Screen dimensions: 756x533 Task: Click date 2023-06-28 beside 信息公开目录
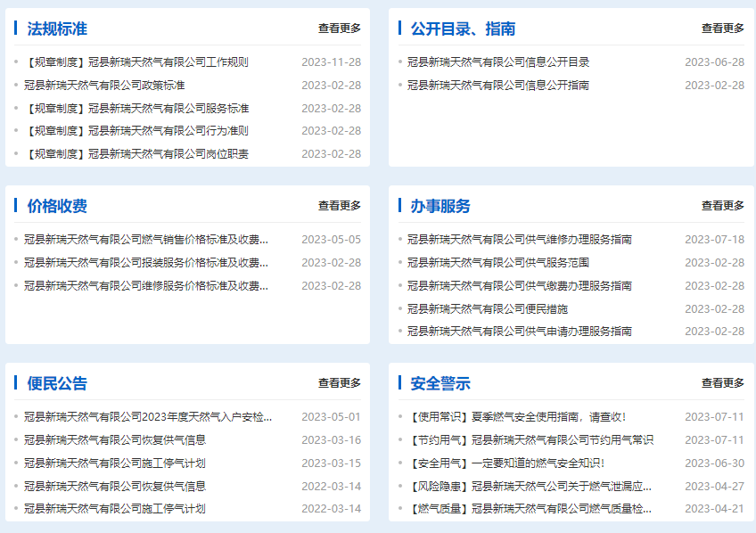click(x=714, y=62)
